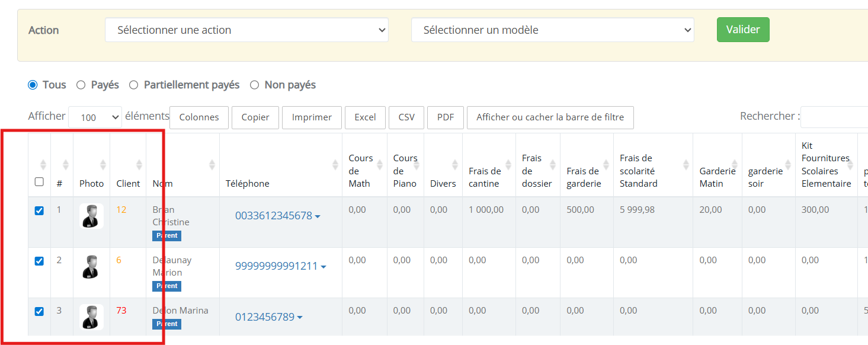
Task: Choose the Non payés filter option
Action: (x=255, y=85)
